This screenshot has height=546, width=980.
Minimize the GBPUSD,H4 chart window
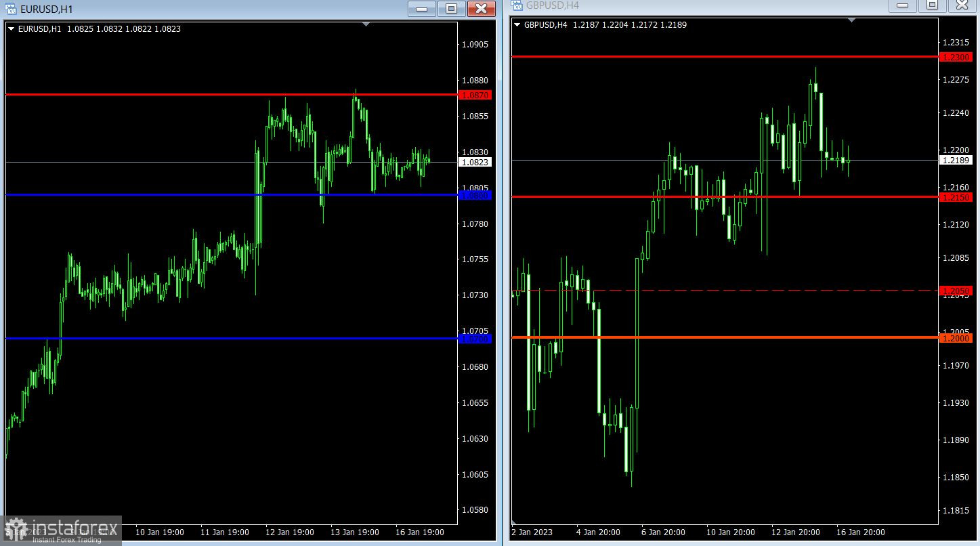click(902, 5)
